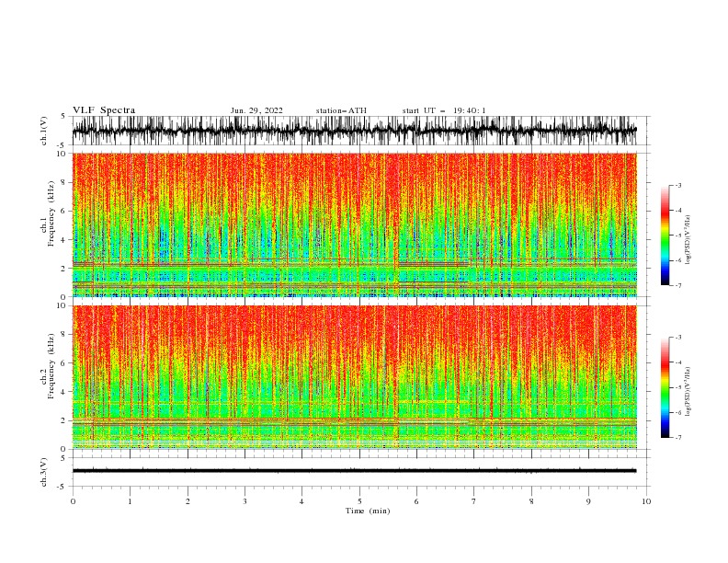Click the "10" tick on the Time axis

pyautogui.click(x=646, y=501)
